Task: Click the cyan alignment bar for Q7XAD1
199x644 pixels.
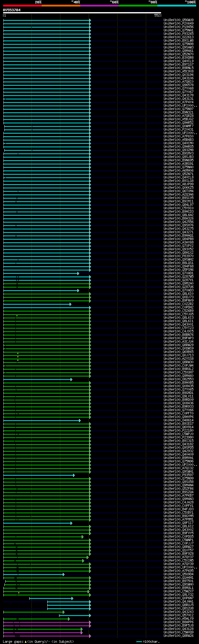Action: [x=41, y=273]
